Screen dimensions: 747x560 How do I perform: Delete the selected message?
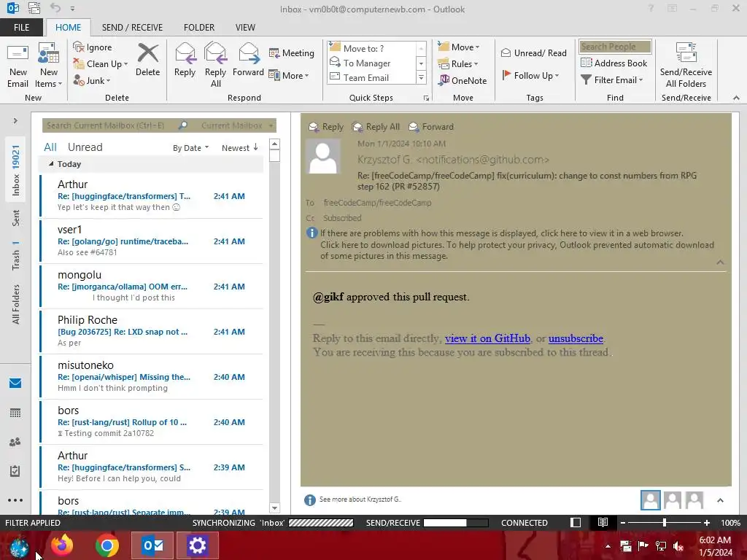(147, 60)
